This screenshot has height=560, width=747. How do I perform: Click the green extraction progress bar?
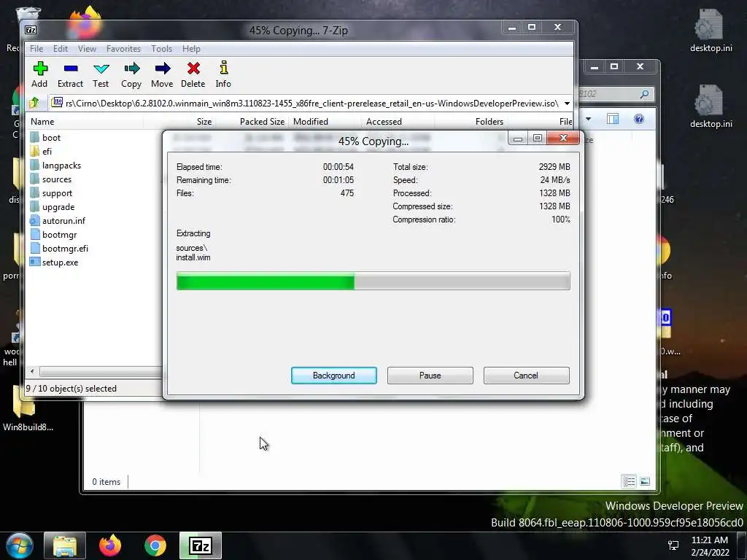(373, 281)
